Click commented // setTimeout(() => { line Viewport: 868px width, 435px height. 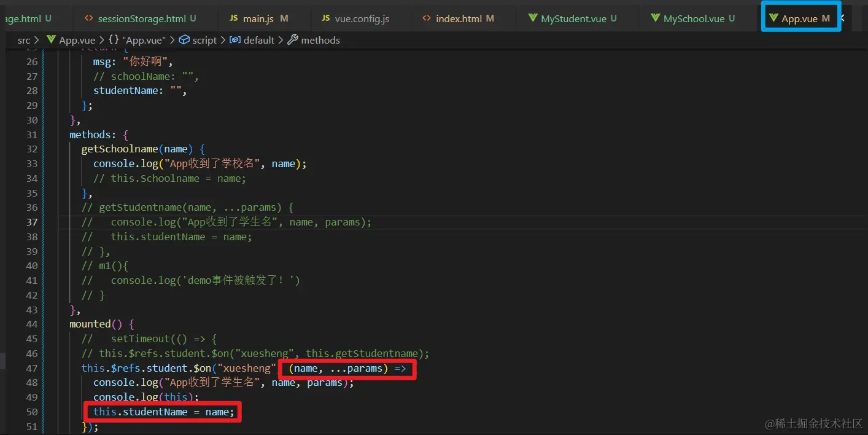(x=149, y=339)
